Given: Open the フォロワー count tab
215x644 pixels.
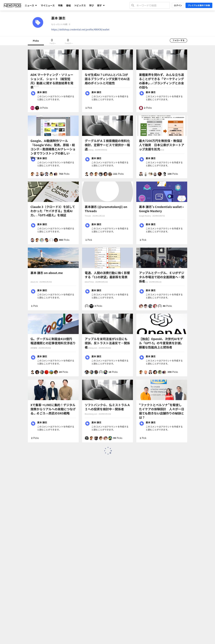Looking at the screenshot, I should point(68,41).
